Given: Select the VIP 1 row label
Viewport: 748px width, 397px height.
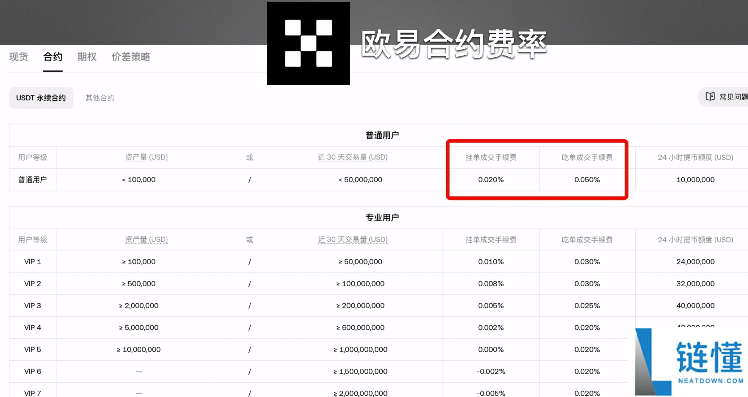Looking at the screenshot, I should click(32, 262).
